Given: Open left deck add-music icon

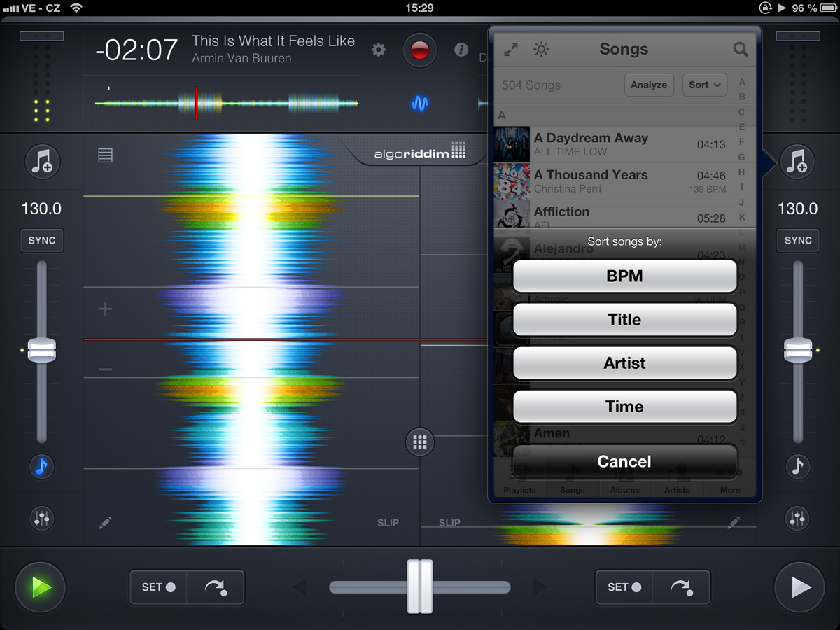Looking at the screenshot, I should (x=43, y=161).
